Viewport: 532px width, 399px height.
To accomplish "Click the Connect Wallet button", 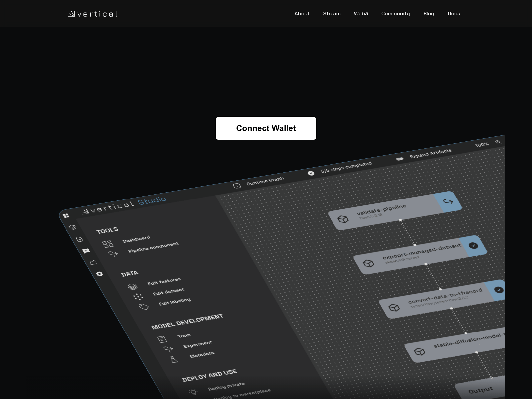I will tap(266, 128).
